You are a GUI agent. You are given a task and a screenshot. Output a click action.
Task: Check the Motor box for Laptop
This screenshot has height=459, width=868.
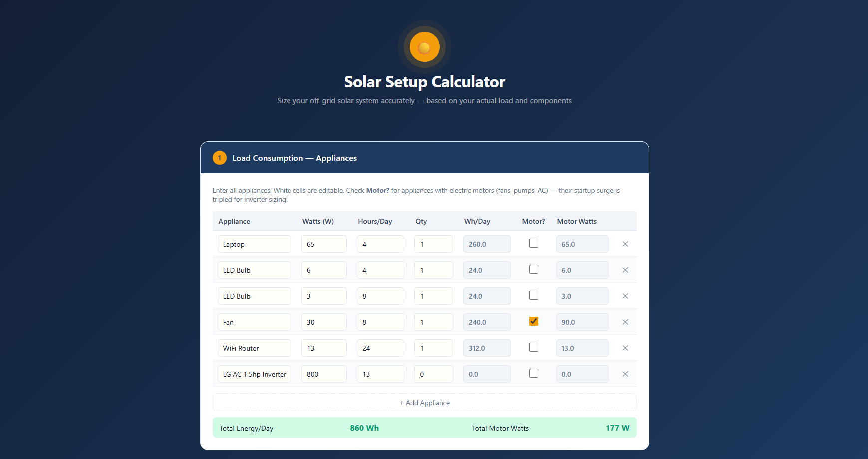(x=534, y=243)
